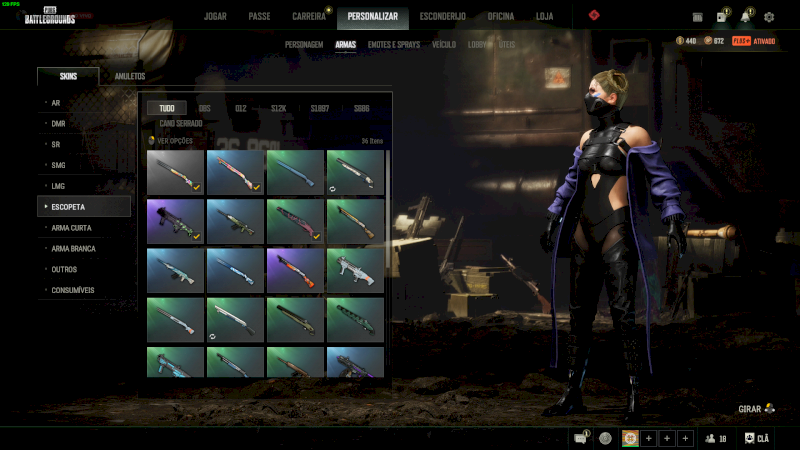Filter skins by S686
Image resolution: width=800 pixels, height=450 pixels.
[x=362, y=108]
